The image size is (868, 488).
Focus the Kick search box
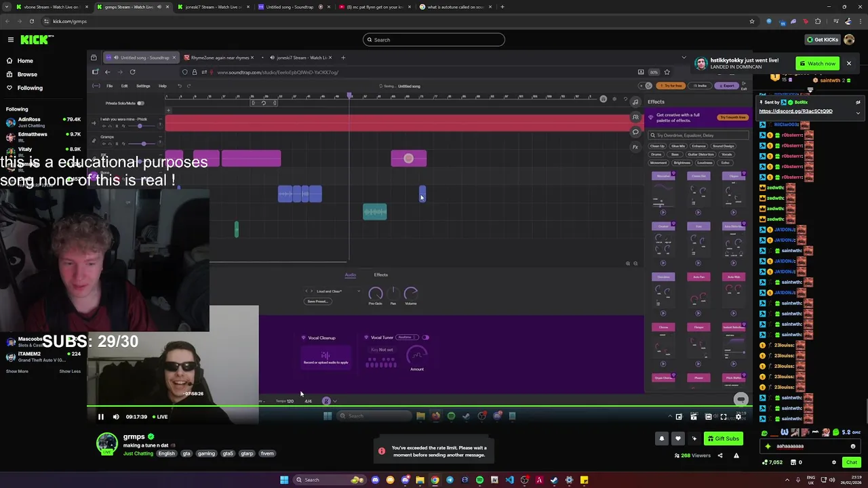click(434, 39)
